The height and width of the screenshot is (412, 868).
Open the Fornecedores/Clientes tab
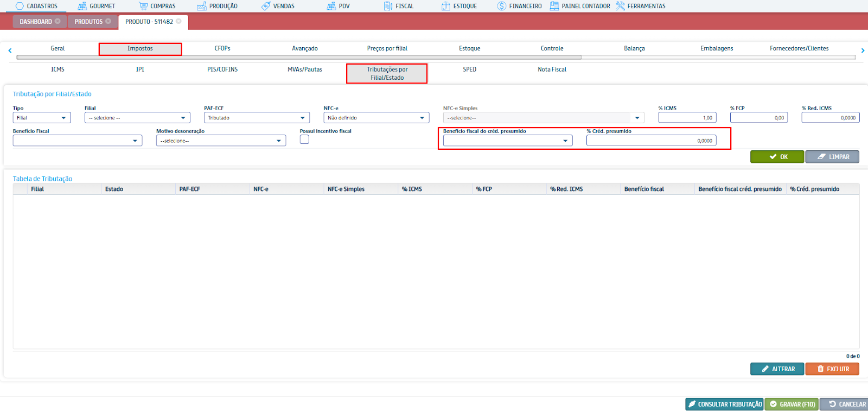tap(799, 48)
